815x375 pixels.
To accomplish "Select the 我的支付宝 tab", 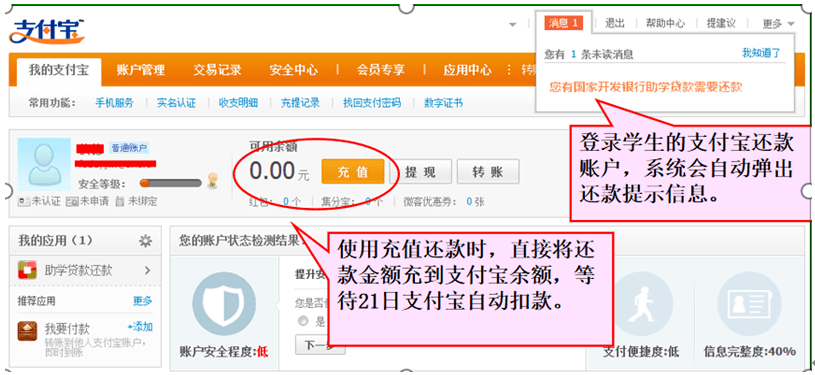I will coord(59,70).
